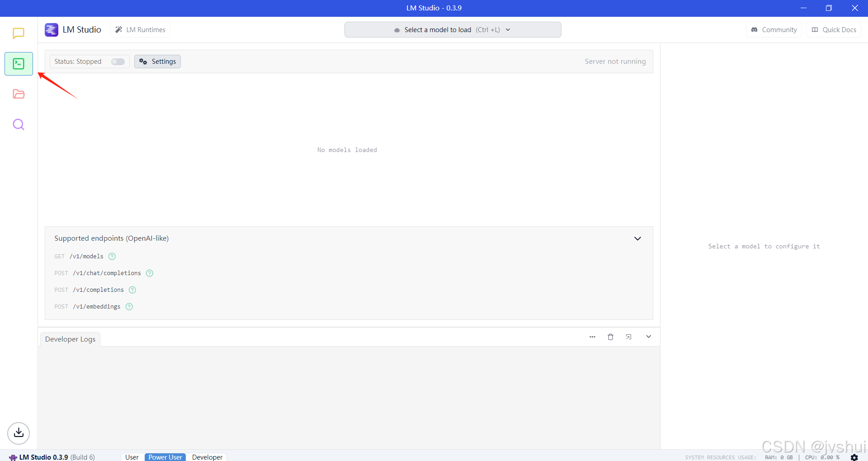Open the model selector dropdown
The width and height of the screenshot is (868, 461).
[453, 30]
